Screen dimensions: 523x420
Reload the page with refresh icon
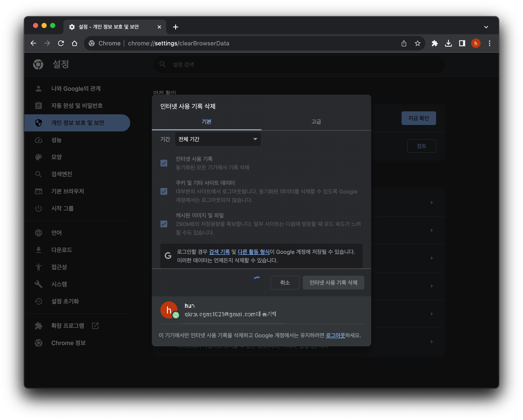coord(61,43)
